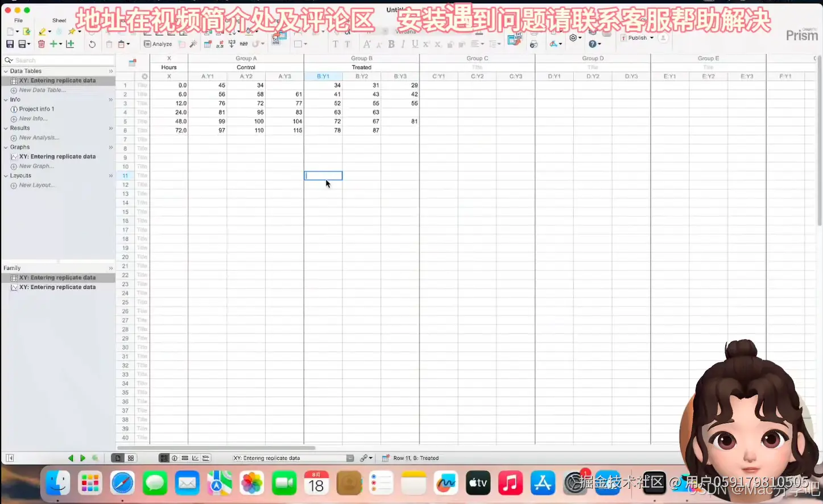This screenshot has width=823, height=504.
Task: Click the Analyze button in the toolbar
Action: click(x=158, y=44)
